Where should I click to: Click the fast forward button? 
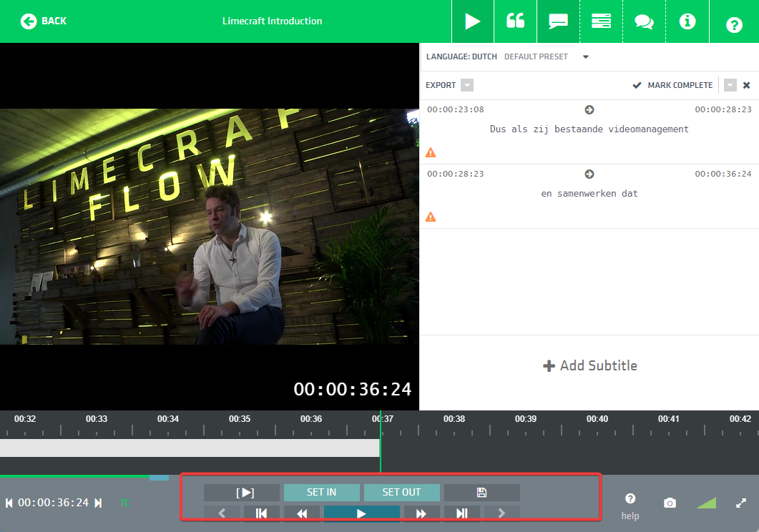click(x=421, y=513)
